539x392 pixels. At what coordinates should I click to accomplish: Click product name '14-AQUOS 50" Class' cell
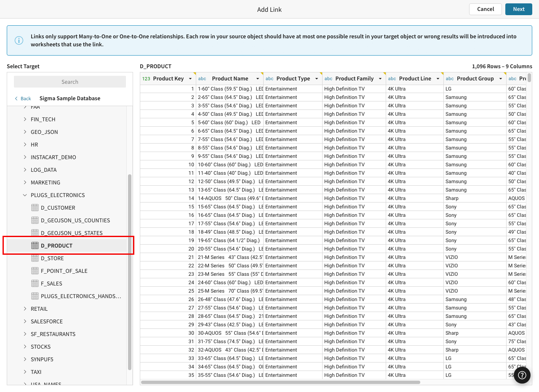coord(230,198)
